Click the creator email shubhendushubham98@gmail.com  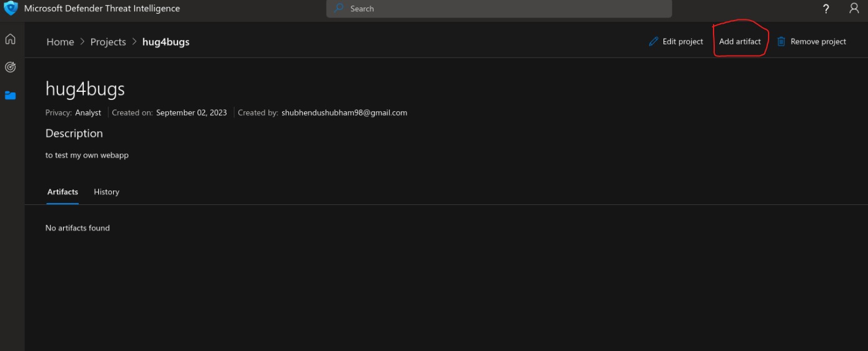tap(344, 113)
